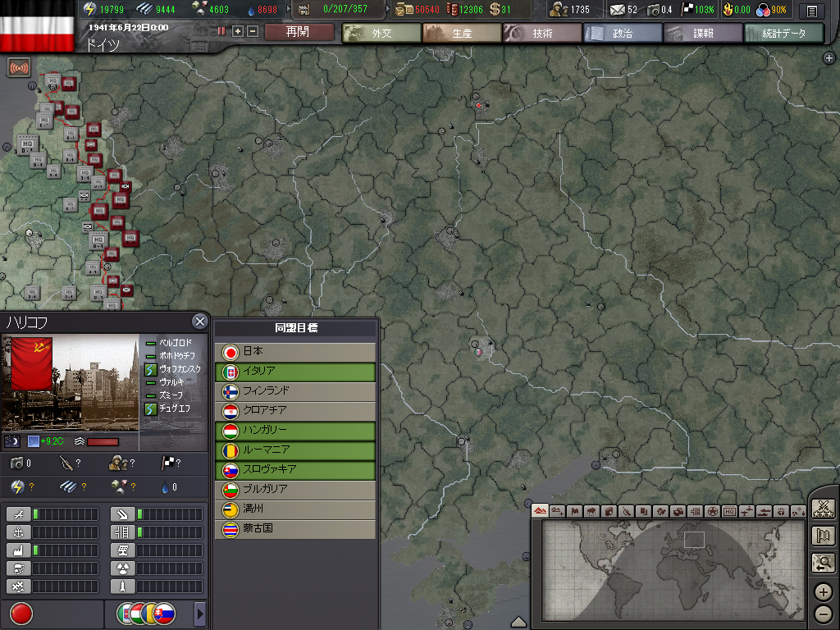The width and height of the screenshot is (840, 630).
Task: Select star-in-circle map mode
Action: (712, 511)
